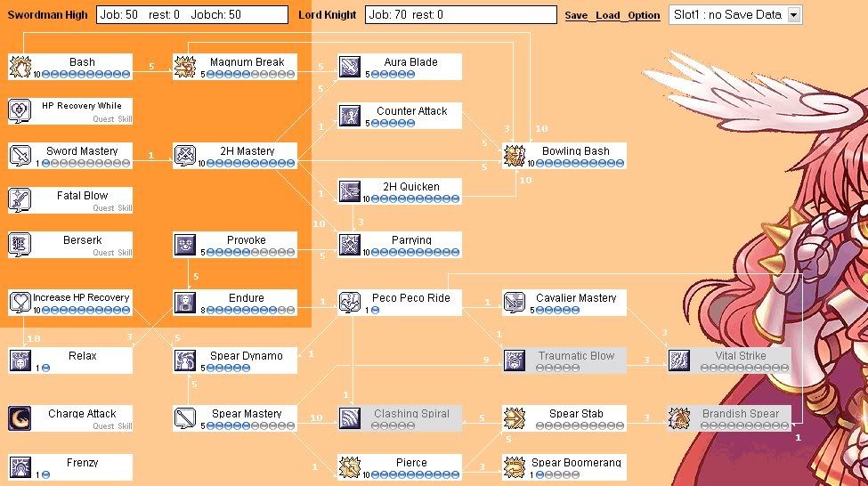Click the Save_Load_Option link
The height and width of the screenshot is (486, 868).
tap(612, 15)
